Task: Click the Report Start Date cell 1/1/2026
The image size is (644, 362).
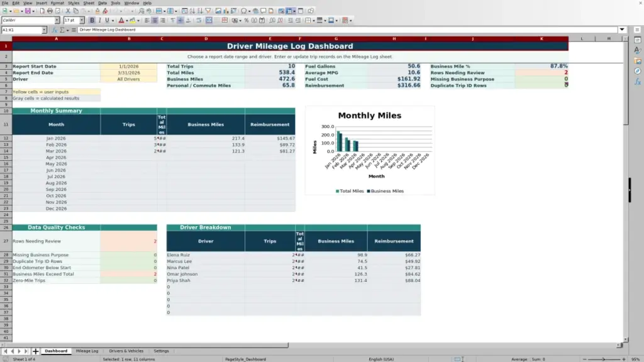Action: click(128, 66)
